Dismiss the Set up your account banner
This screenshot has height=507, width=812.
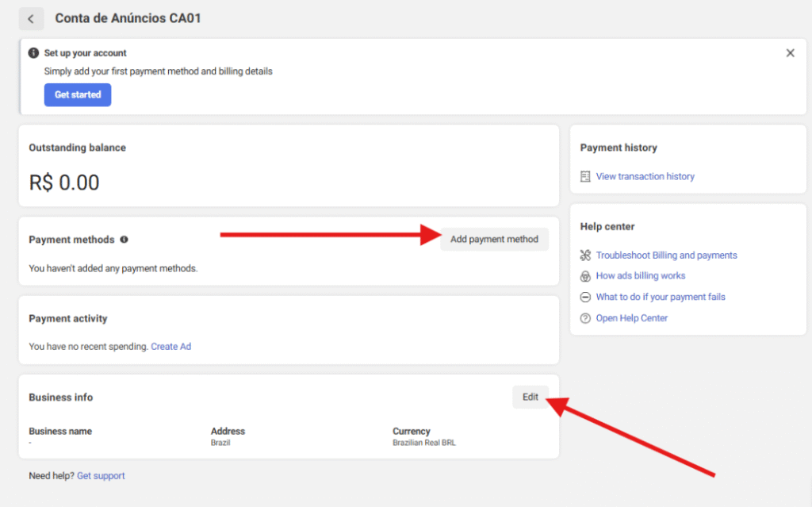[790, 53]
